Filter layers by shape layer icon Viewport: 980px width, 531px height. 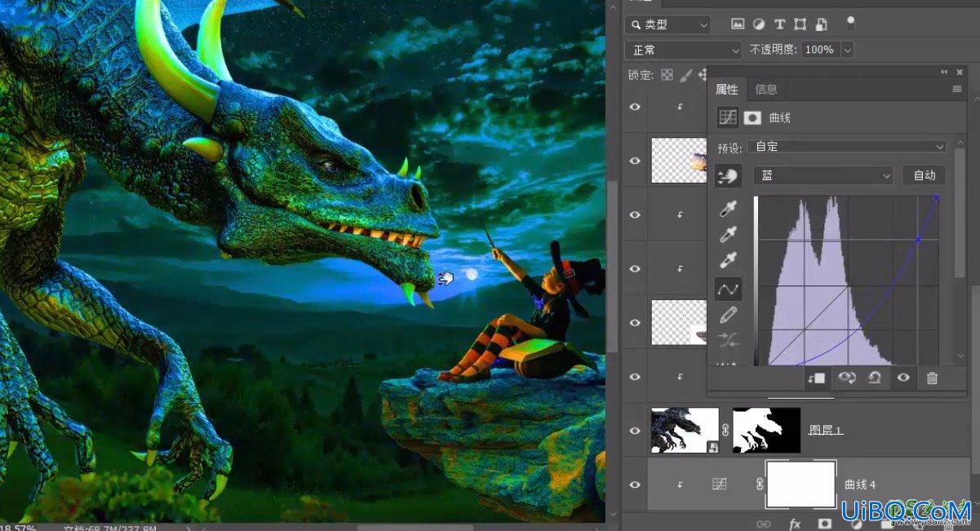(800, 24)
